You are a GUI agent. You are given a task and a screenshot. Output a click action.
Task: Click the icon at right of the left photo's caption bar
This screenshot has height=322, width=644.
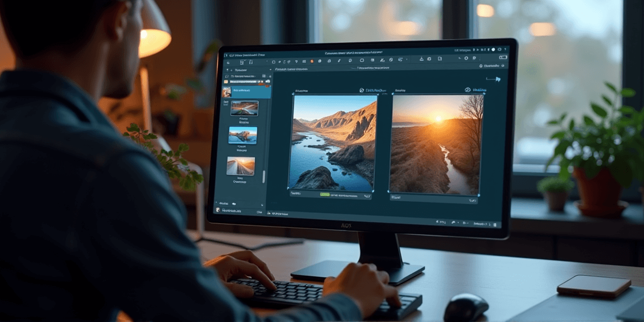pos(367,196)
